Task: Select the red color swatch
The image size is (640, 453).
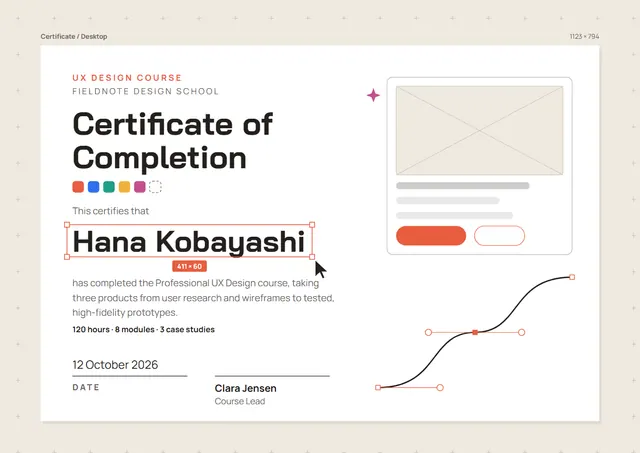Action: [x=78, y=187]
